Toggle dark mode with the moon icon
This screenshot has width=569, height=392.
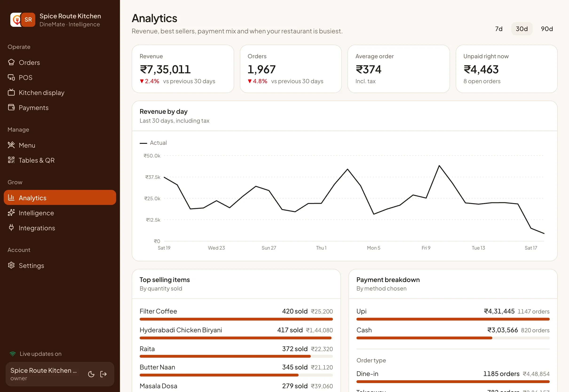point(91,374)
